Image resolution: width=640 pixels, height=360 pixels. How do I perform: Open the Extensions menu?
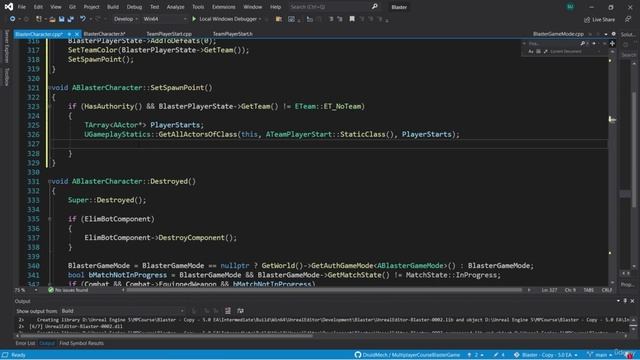coord(224,7)
